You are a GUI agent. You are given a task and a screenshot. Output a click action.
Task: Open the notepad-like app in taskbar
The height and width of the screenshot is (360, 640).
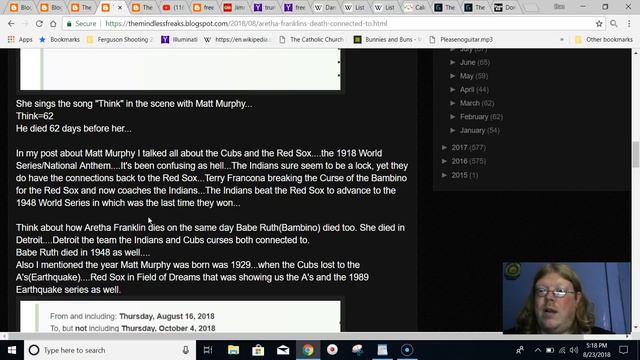tap(382, 350)
